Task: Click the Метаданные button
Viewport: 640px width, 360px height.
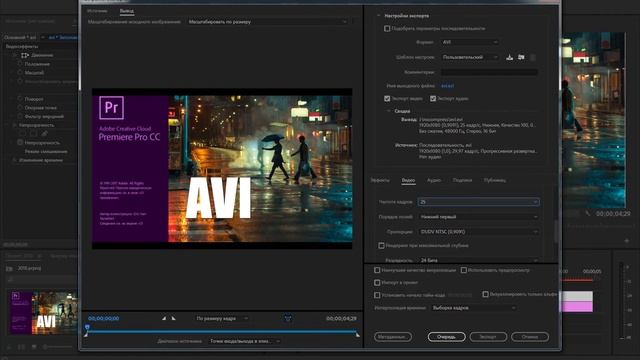Action: pos(393,337)
